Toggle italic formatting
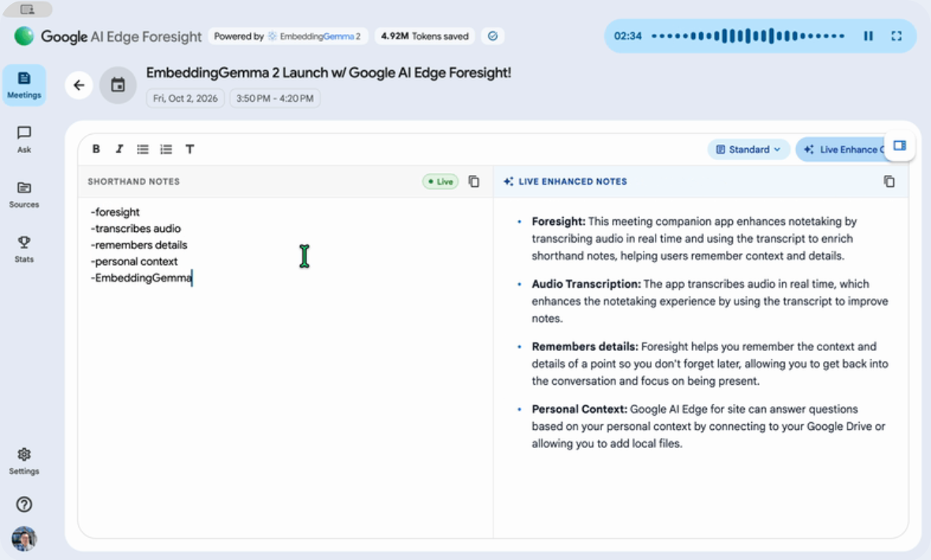This screenshot has height=560, width=931. click(119, 149)
